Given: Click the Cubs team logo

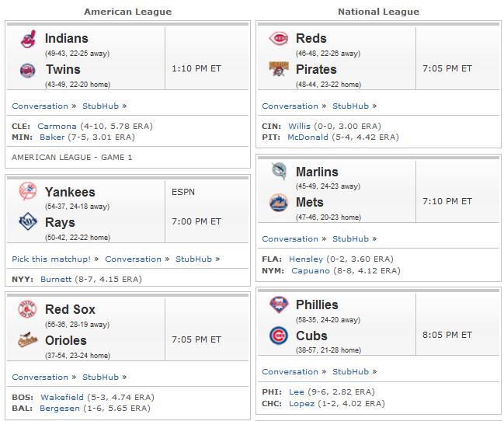Looking at the screenshot, I should 278,336.
